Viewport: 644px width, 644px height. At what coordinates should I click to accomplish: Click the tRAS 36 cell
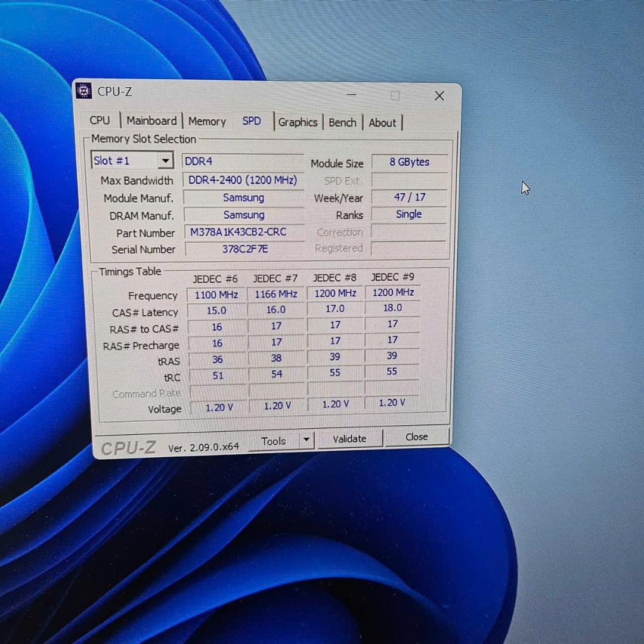(217, 360)
